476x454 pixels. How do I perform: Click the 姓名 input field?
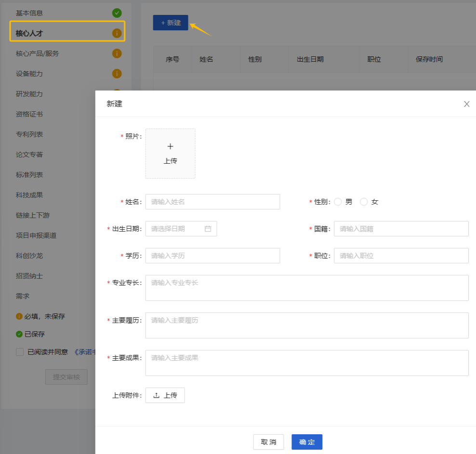point(212,202)
